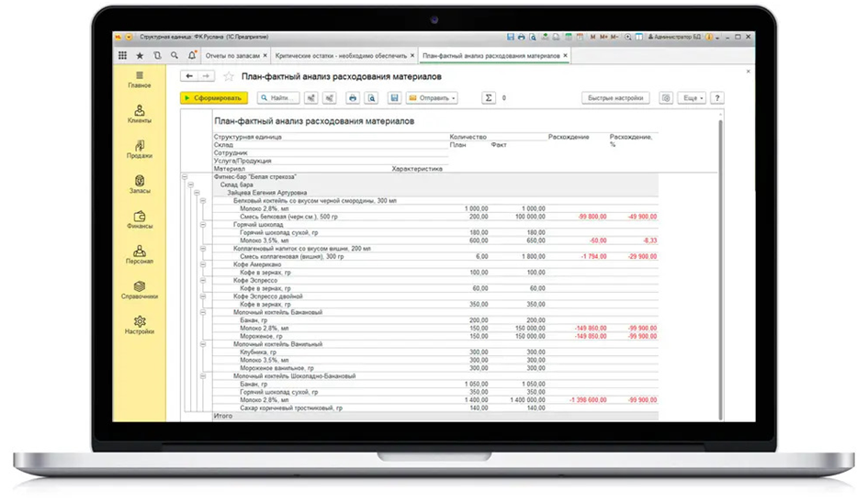The image size is (868, 503).
Task: Open the Еще dropdown menu
Action: [x=691, y=98]
